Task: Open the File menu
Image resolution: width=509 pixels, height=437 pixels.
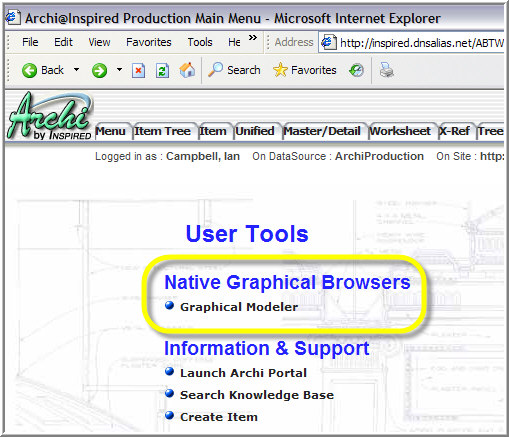Action: (30, 42)
